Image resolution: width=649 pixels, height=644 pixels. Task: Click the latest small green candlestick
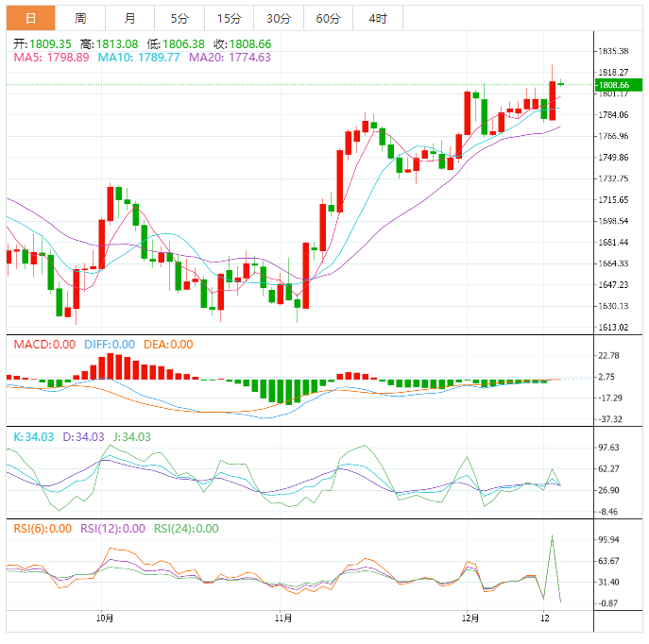pyautogui.click(x=561, y=83)
